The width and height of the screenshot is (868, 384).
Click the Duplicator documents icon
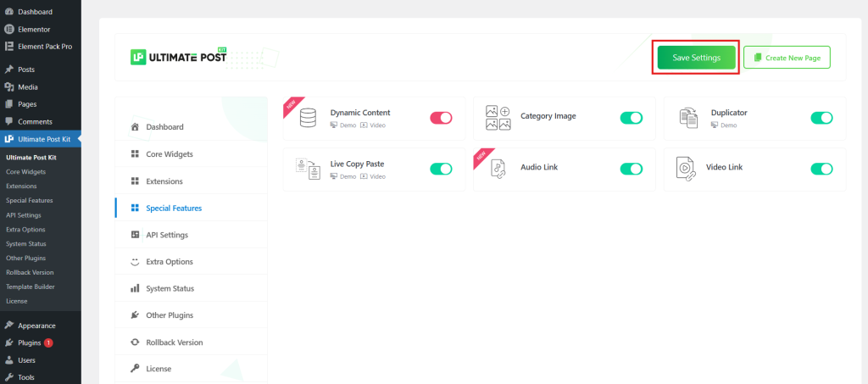click(x=688, y=118)
